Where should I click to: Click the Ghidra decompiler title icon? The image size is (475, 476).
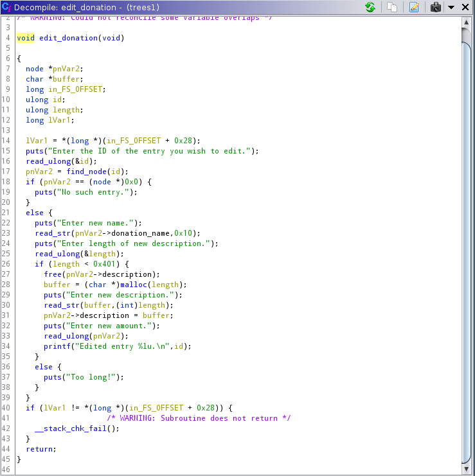(6, 7)
